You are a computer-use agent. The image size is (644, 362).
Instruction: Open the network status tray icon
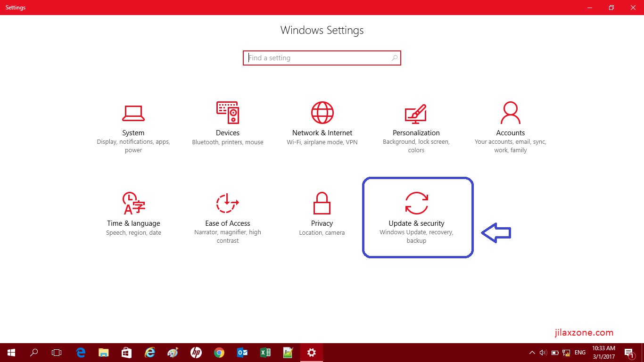567,353
